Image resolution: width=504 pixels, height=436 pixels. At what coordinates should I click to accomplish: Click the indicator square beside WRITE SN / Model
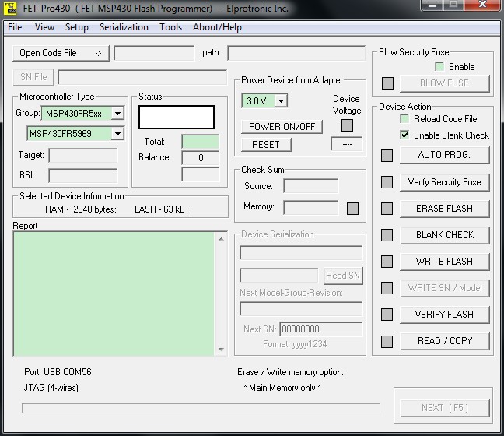387,288
